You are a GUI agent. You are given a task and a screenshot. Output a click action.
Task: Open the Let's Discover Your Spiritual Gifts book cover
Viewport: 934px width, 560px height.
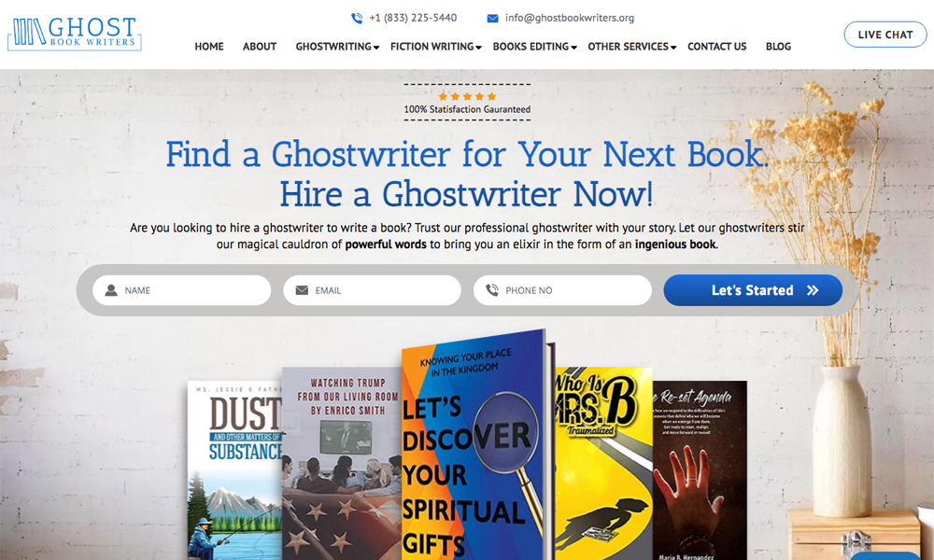coord(474,445)
